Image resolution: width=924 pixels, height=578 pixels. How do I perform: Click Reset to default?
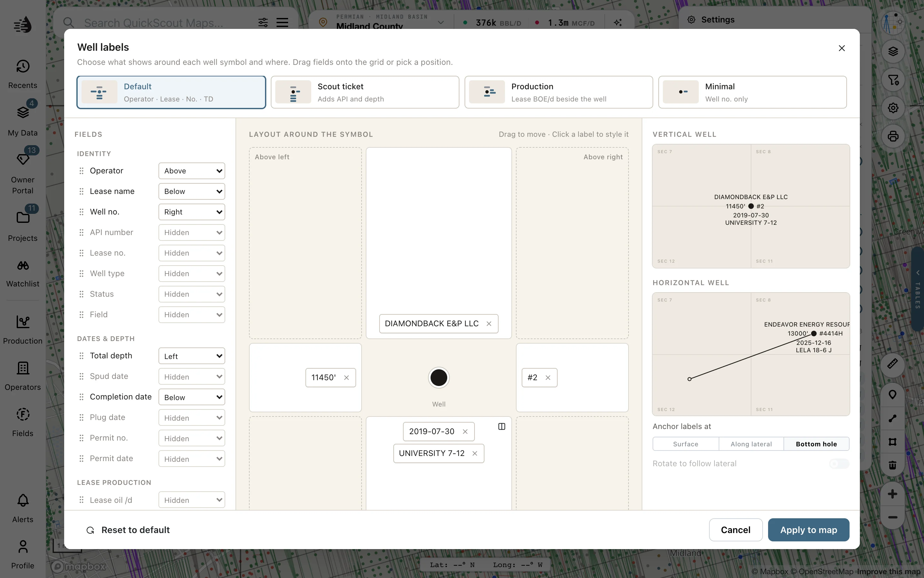tap(128, 530)
